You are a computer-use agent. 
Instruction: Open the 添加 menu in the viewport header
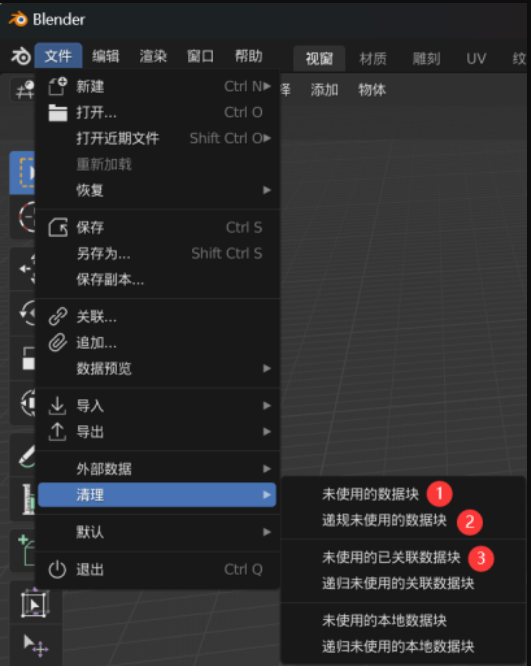325,90
